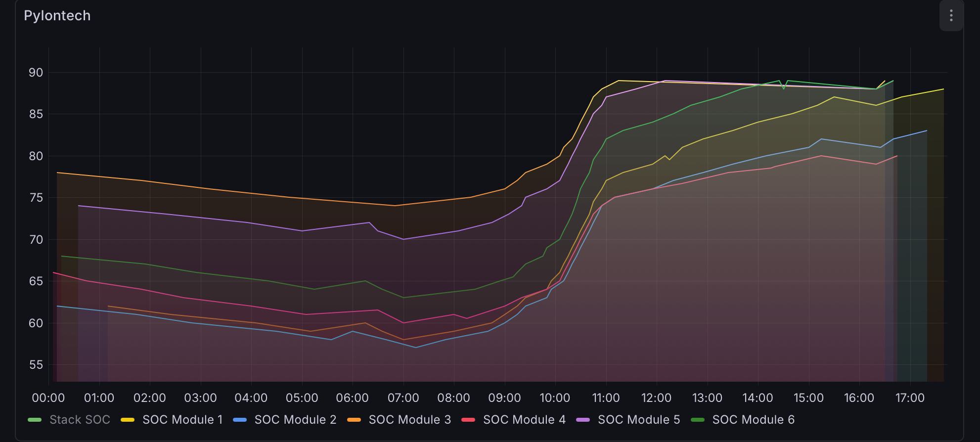Click the green Stack SOC color swatch

point(35,420)
